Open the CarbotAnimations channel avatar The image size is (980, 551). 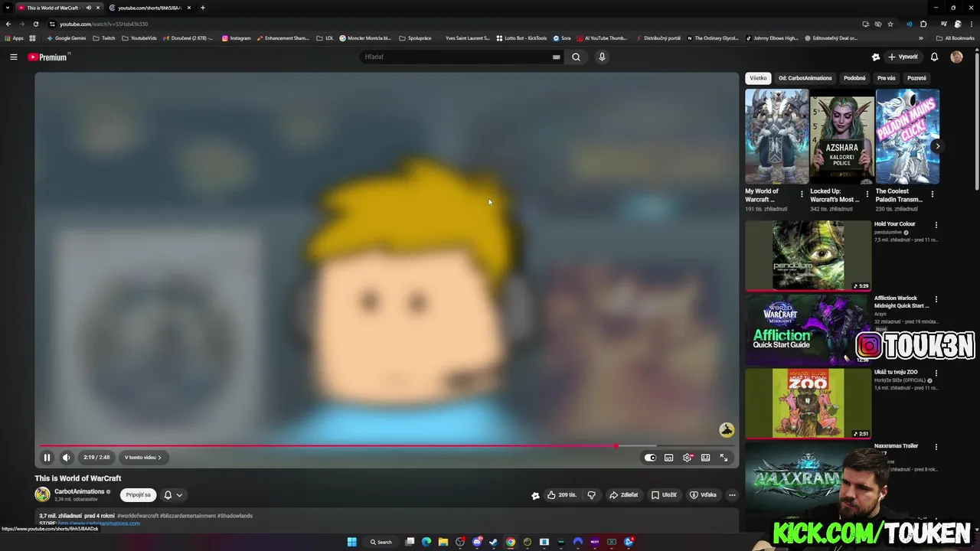(x=42, y=495)
